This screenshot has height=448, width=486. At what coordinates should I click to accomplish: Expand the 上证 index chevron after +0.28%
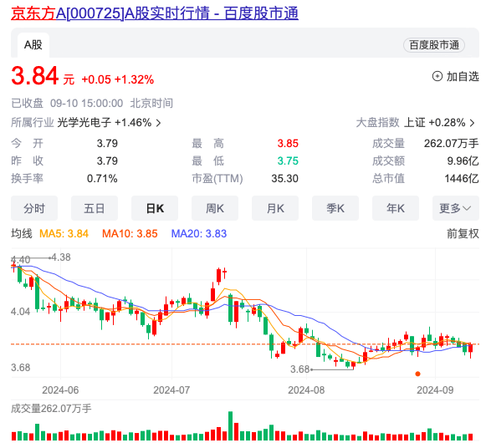pos(472,123)
